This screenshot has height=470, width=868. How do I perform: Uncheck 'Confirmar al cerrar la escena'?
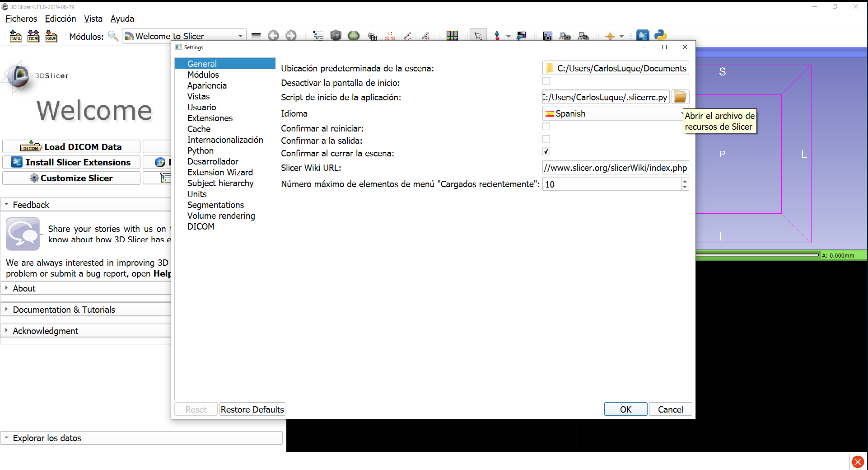coord(546,152)
